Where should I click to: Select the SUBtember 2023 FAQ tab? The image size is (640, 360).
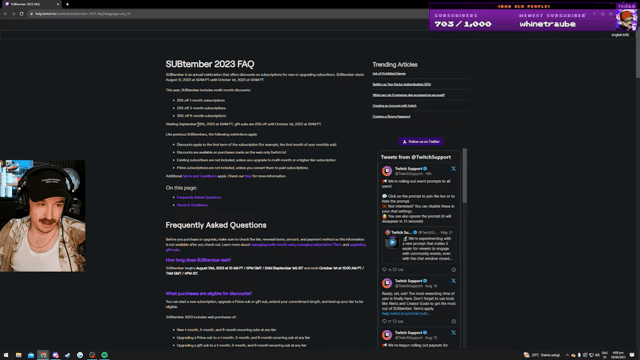tap(31, 4)
